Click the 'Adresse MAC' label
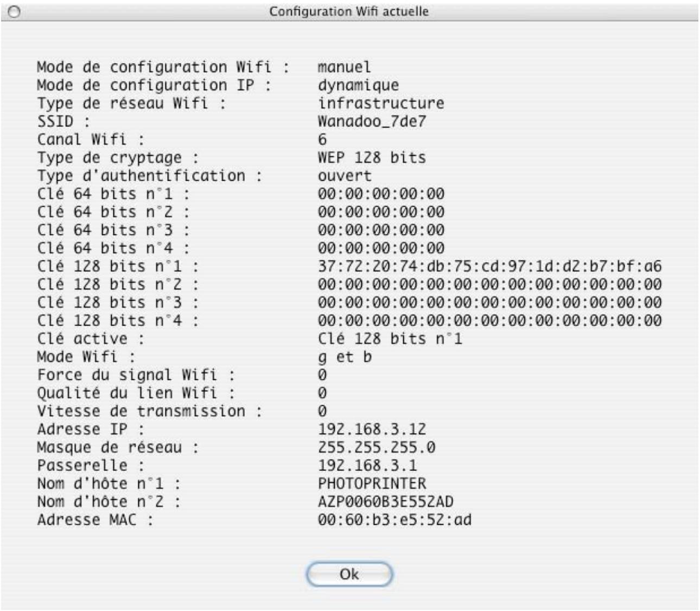Screen dimensions: 700x611 tap(95, 519)
